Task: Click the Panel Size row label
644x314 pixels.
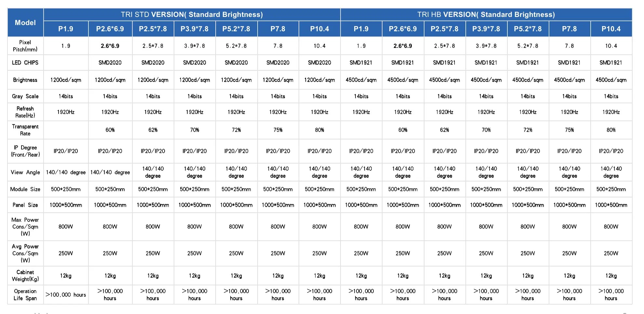Action: pyautogui.click(x=25, y=205)
